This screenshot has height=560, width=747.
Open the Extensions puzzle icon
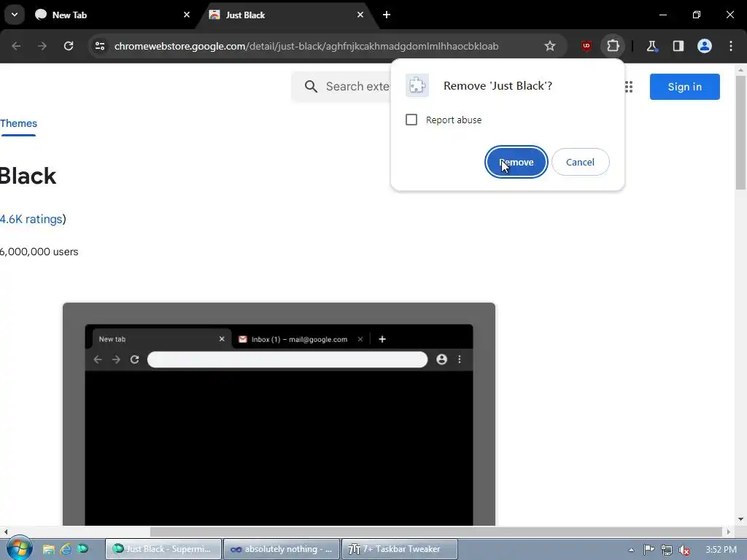coord(613,46)
